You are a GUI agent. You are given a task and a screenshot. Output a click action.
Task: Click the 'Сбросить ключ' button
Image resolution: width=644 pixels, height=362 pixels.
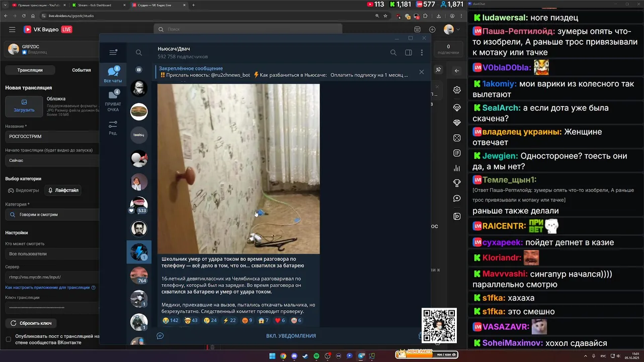(x=31, y=323)
